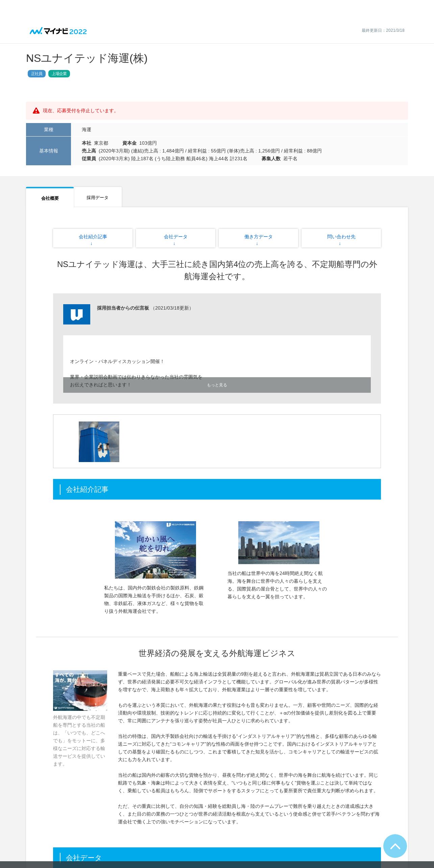The width and height of the screenshot is (434, 868).
Task: Click the 資本金 103億円 value
Action: [140, 143]
